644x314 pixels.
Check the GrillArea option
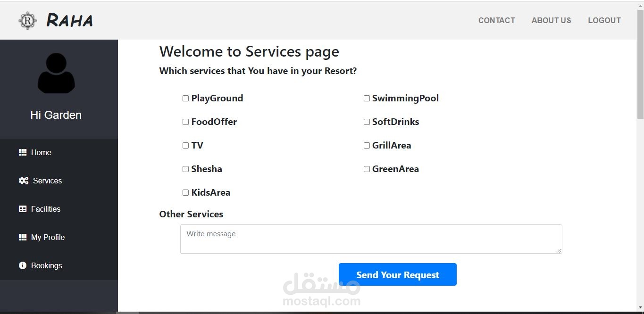[367, 145]
